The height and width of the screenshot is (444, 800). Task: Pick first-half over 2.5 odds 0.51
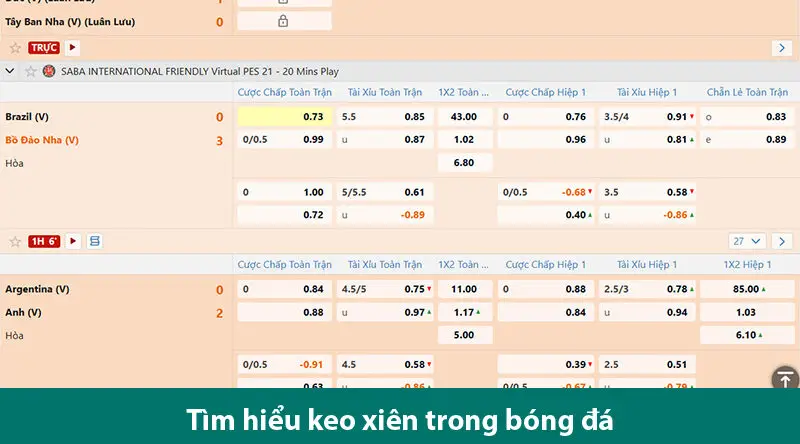coord(647,364)
